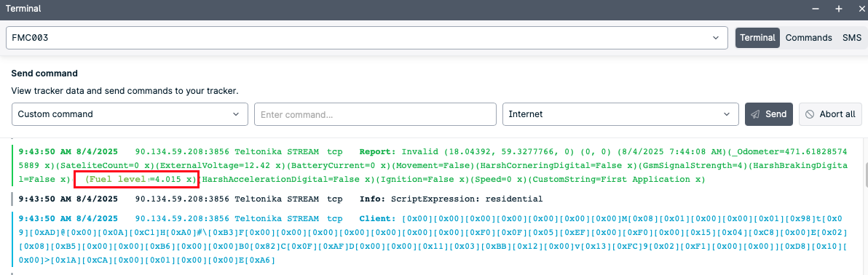The width and height of the screenshot is (868, 275).
Task: Click the Fuel level=4.015 value
Action: 141,179
